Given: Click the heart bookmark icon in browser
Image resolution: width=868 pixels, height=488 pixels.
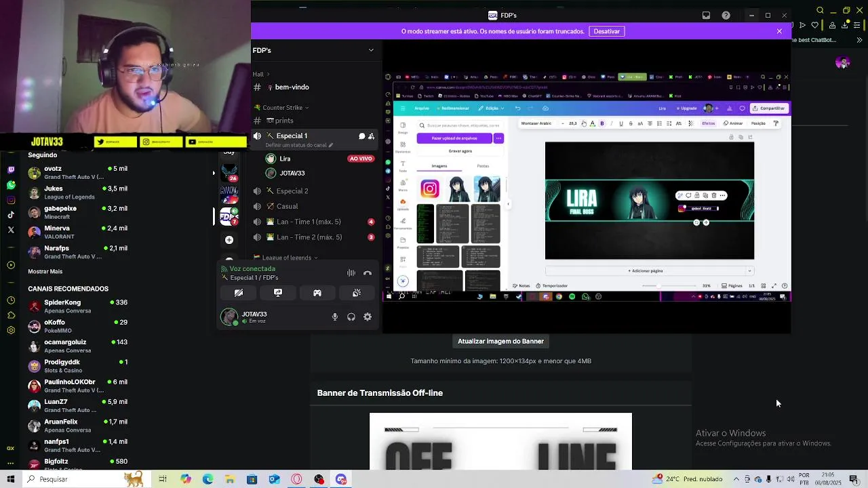Looking at the screenshot, I should pos(815,25).
